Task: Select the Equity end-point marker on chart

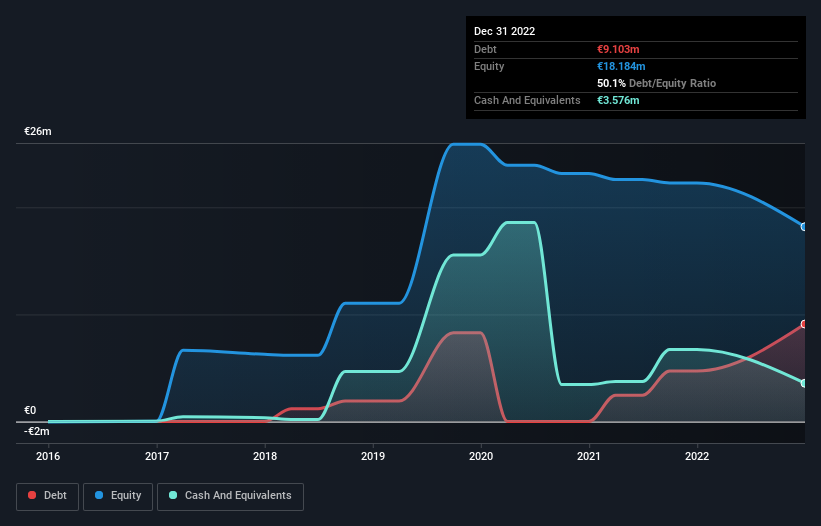Action: (804, 227)
